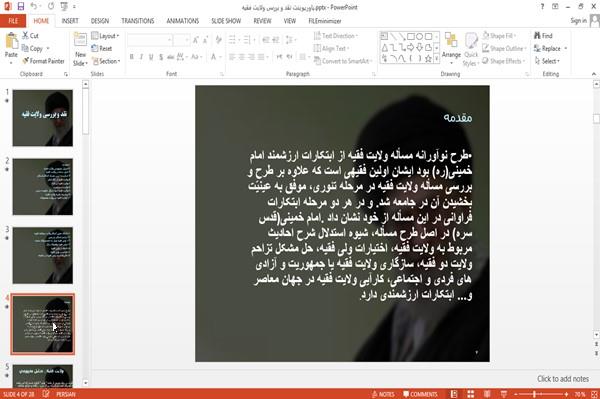Image resolution: width=600 pixels, height=399 pixels.
Task: Insert a New Slide
Action: click(80, 49)
